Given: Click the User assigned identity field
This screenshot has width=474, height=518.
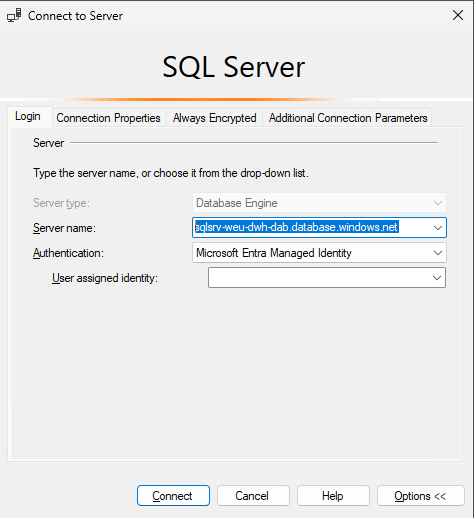Looking at the screenshot, I should pyautogui.click(x=327, y=278).
